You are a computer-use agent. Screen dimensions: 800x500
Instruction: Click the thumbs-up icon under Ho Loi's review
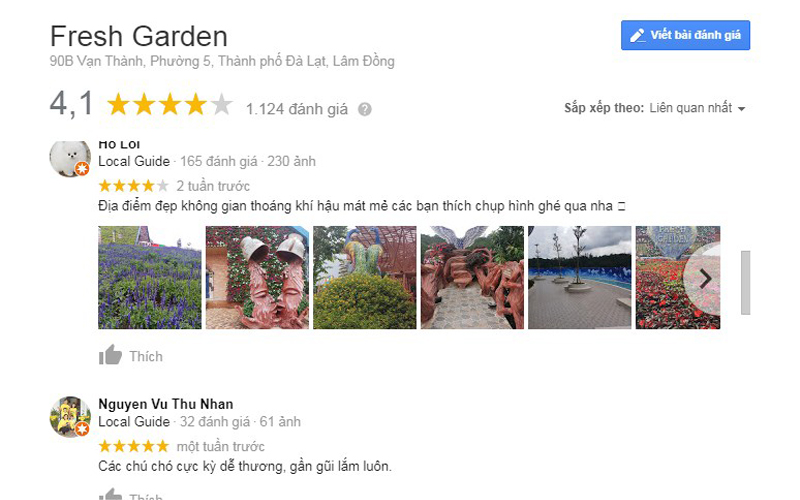tap(110, 355)
